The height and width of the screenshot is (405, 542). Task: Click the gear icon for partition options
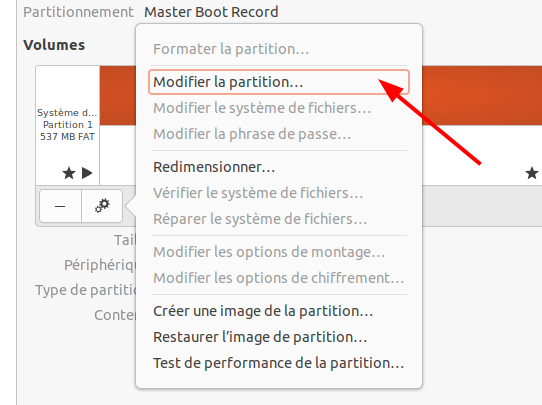pos(102,206)
